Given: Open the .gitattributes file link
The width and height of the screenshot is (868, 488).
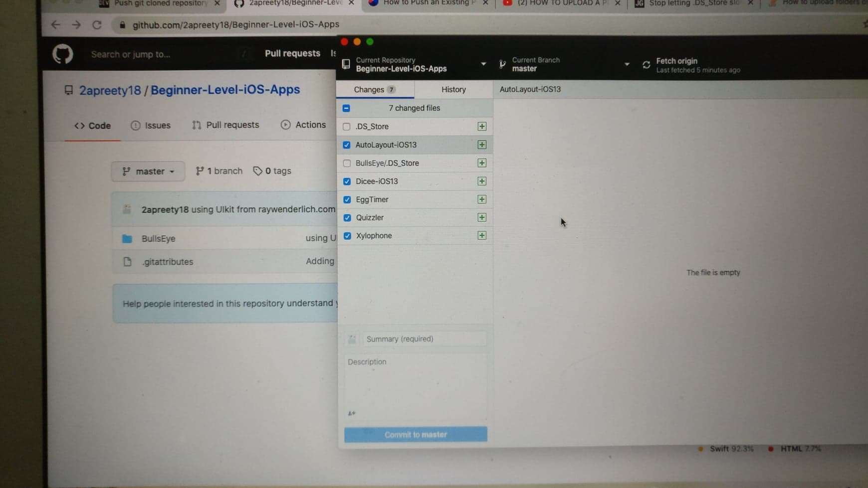Looking at the screenshot, I should coord(168,262).
